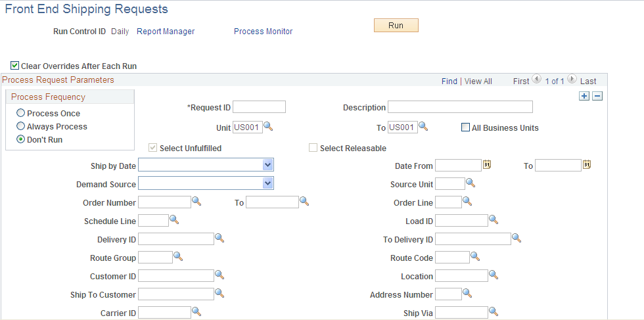The height and width of the screenshot is (320, 644).
Task: Toggle Select Unfulfilled checkbox
Action: pyautogui.click(x=152, y=148)
